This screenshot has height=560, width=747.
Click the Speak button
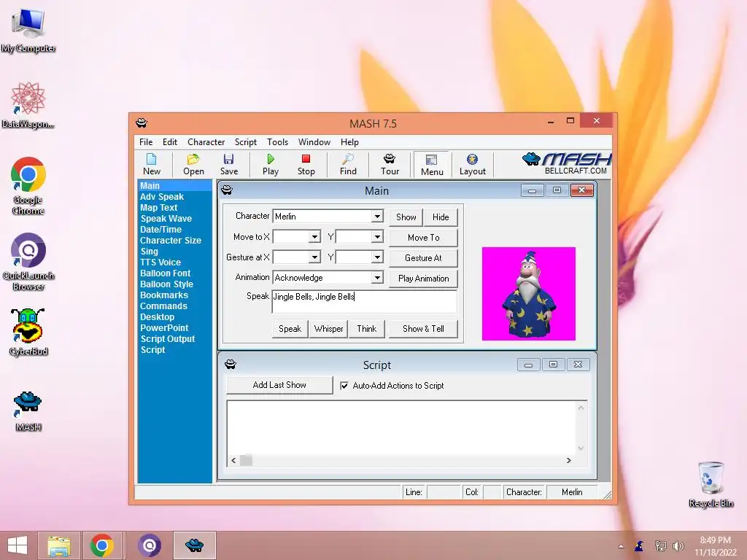click(x=290, y=329)
